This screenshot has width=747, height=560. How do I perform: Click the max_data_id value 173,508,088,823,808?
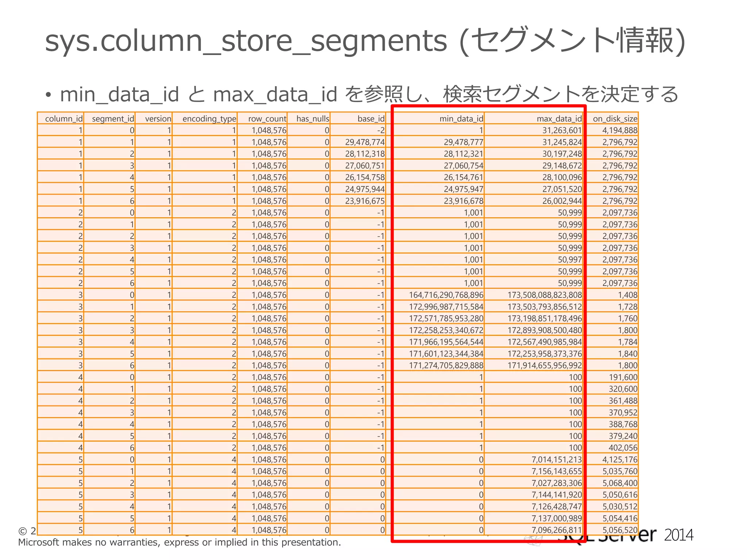(x=545, y=295)
